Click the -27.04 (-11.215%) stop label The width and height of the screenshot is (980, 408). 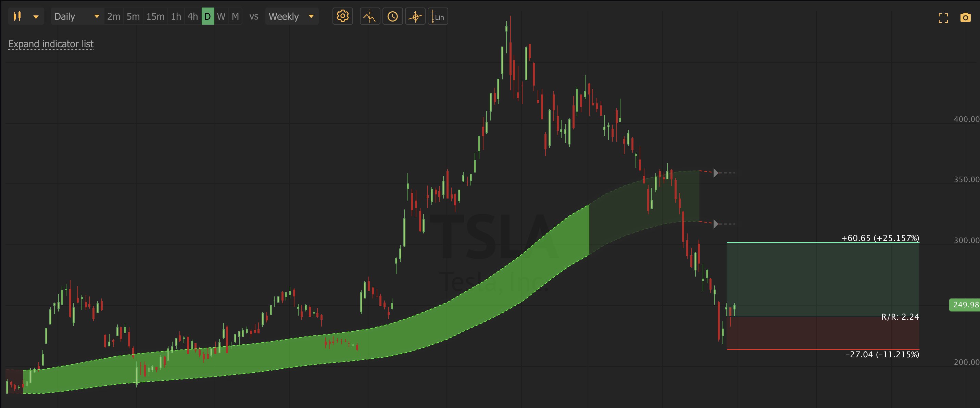click(882, 354)
